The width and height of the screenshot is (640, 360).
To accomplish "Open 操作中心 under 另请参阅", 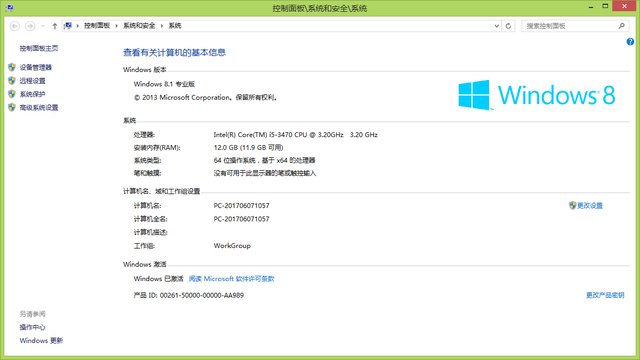I will coord(32,327).
